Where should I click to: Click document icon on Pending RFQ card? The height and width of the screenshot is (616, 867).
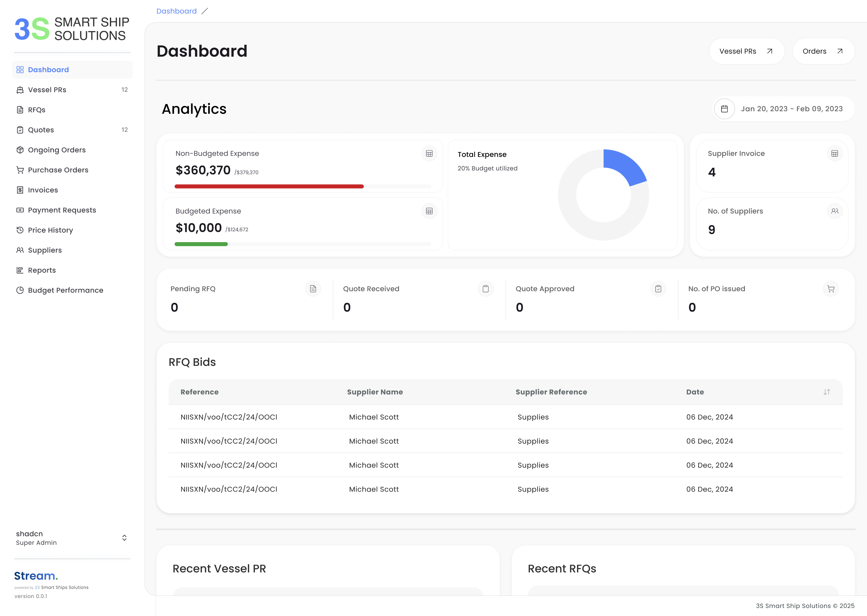point(313,289)
